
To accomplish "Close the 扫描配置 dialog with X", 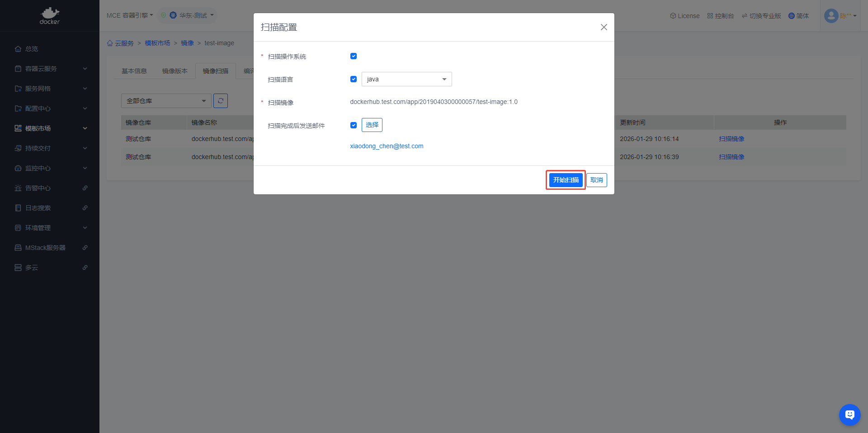I will coord(604,27).
